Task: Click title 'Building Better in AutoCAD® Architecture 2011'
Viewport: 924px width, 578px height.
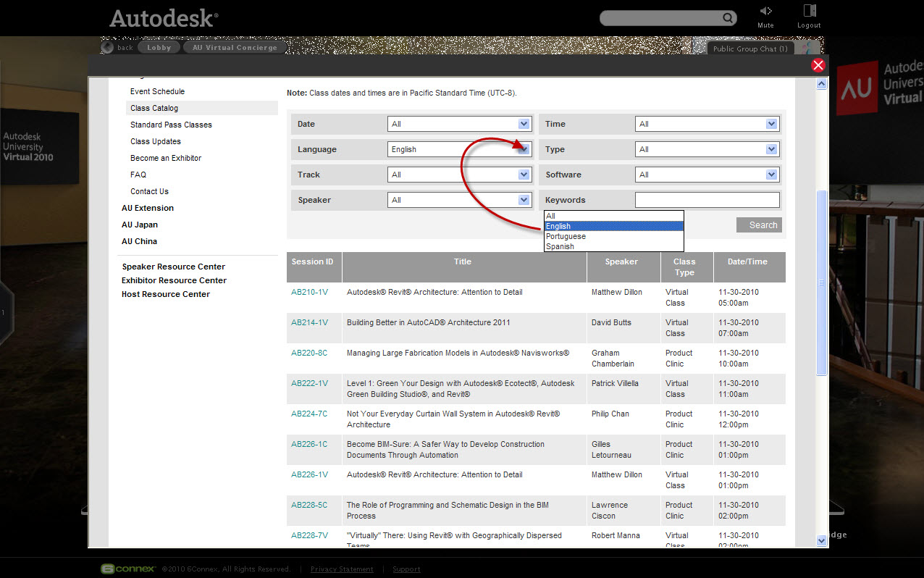Action: (429, 322)
